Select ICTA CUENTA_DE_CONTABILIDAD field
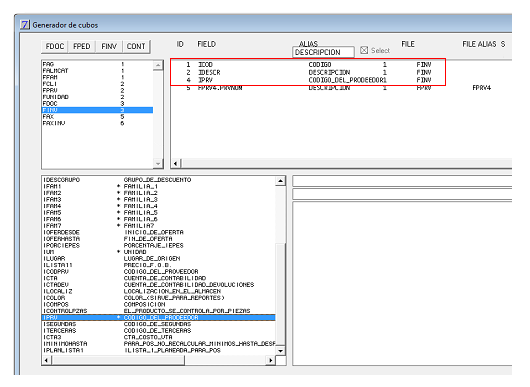The width and height of the screenshot is (530, 387). click(x=159, y=278)
